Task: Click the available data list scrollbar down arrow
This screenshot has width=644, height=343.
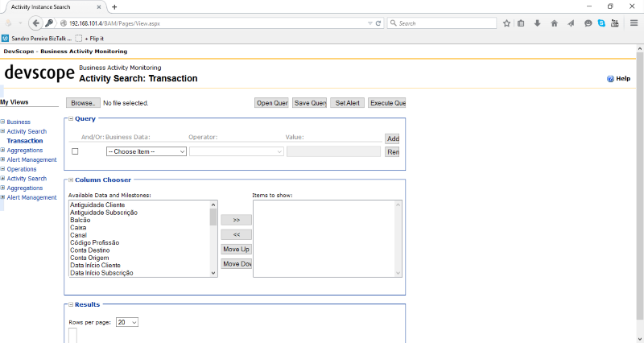Action: (213, 273)
